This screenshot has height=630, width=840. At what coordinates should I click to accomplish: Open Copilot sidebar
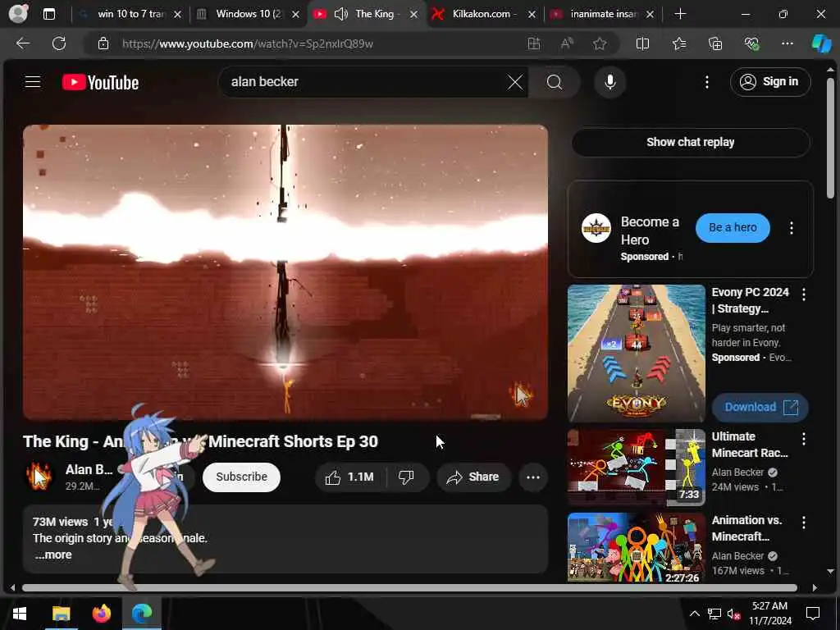(x=821, y=43)
